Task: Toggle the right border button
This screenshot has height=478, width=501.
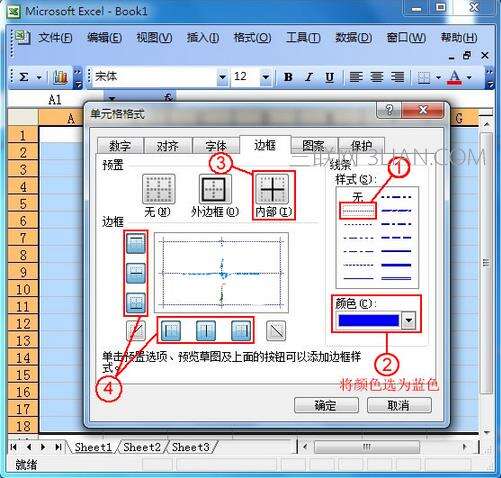Action: click(241, 331)
